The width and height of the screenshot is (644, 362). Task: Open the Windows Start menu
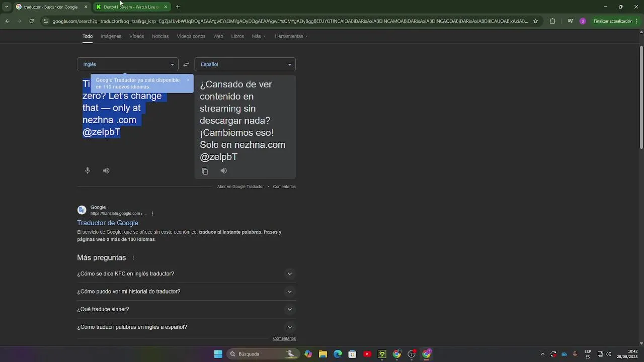pyautogui.click(x=218, y=354)
